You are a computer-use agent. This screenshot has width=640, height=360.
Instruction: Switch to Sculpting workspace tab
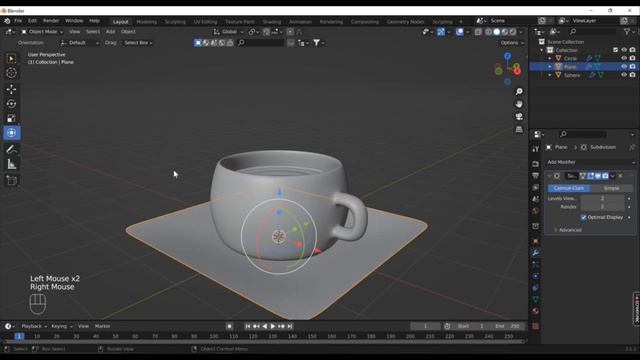pyautogui.click(x=175, y=22)
